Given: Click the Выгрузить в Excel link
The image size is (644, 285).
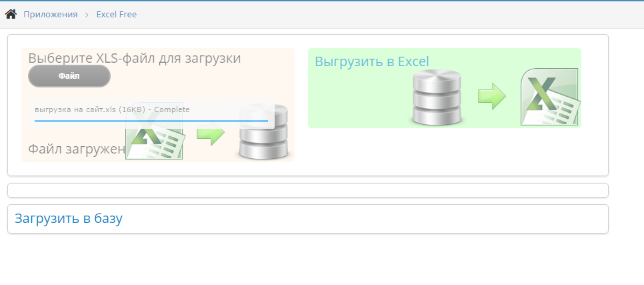Looking at the screenshot, I should pyautogui.click(x=372, y=61).
